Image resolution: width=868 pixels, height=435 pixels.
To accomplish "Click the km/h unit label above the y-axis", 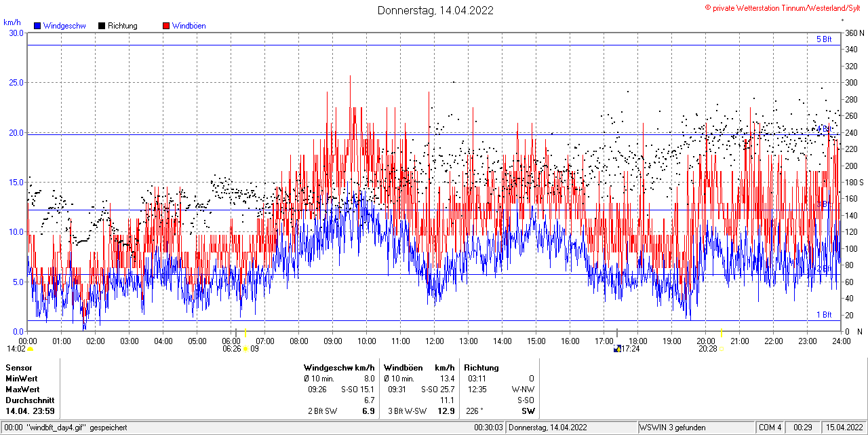I will click(x=12, y=22).
